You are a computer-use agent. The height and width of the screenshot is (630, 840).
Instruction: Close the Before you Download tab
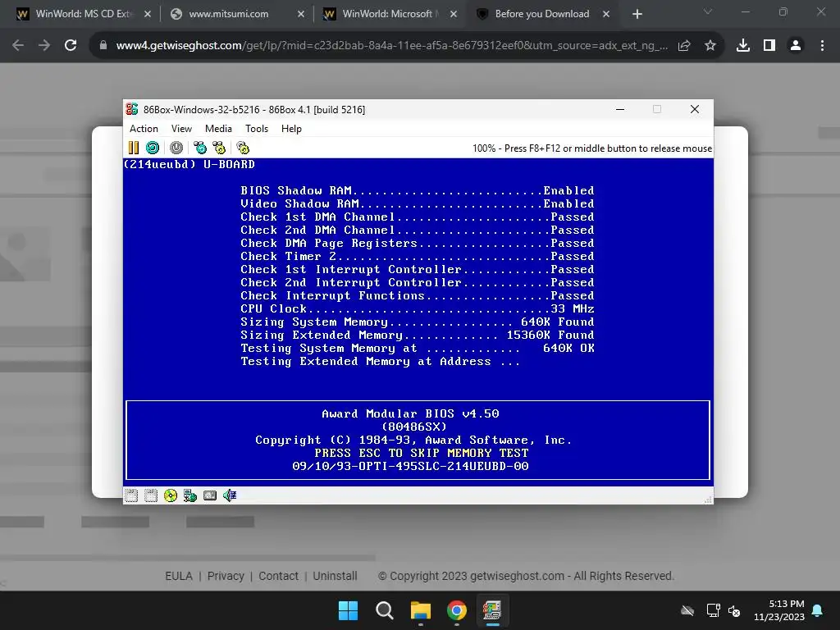(x=606, y=14)
